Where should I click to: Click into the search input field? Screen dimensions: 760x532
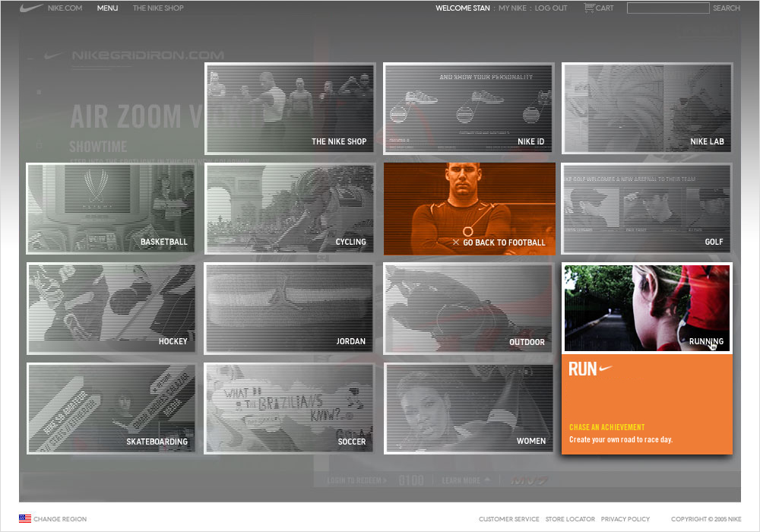coord(667,8)
